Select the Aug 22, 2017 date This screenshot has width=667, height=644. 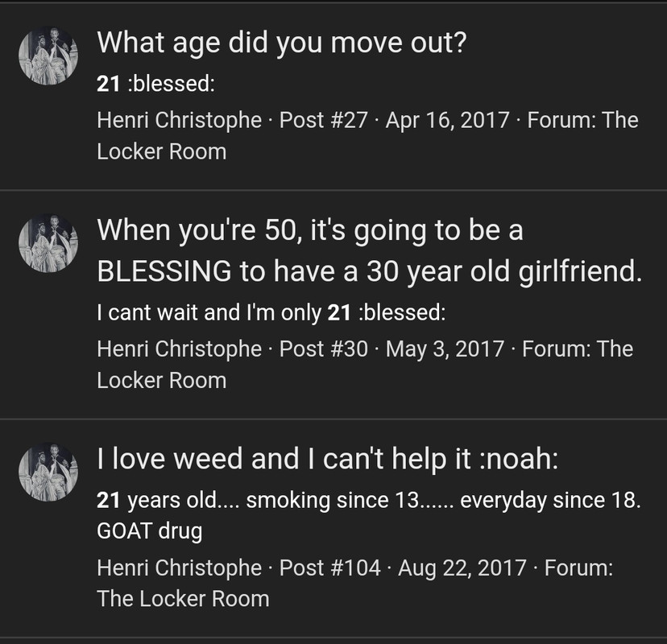462,568
